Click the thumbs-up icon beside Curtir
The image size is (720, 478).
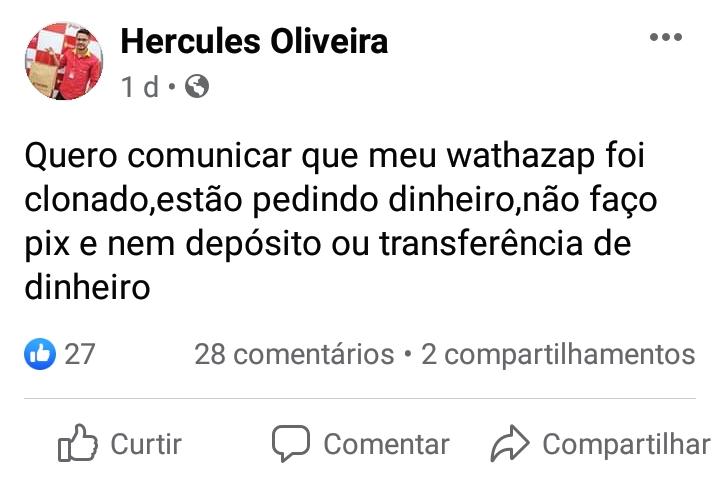point(78,443)
